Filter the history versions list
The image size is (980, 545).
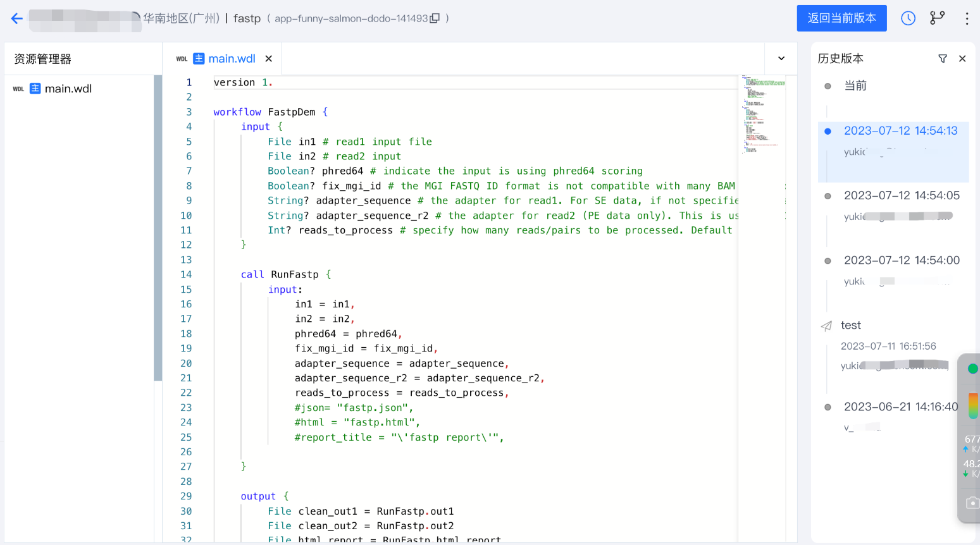(943, 59)
